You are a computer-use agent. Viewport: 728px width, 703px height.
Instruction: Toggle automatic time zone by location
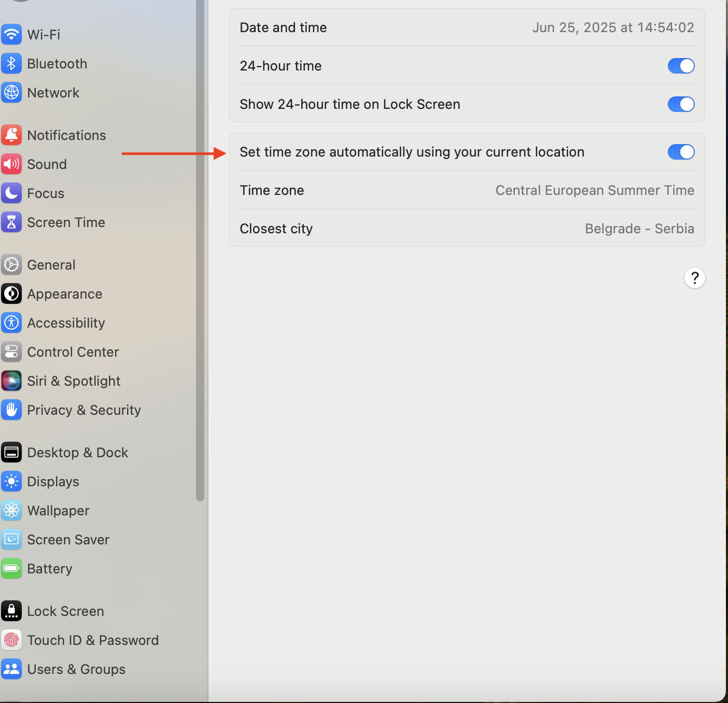point(681,152)
